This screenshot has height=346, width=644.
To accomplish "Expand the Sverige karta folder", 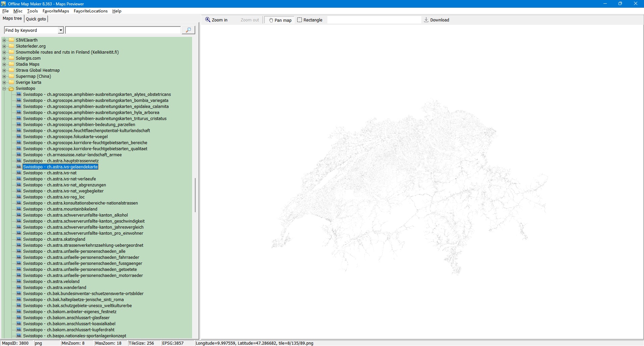I will (4, 82).
